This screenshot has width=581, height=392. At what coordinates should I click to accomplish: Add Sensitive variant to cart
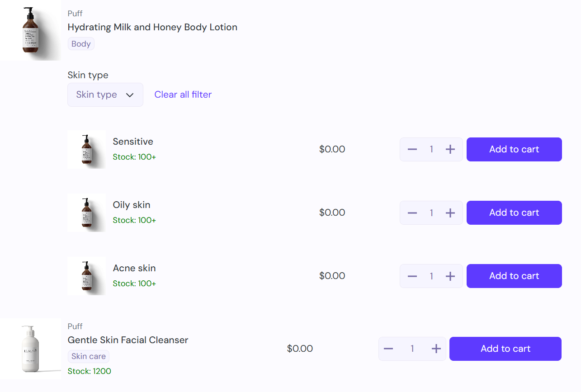(514, 149)
